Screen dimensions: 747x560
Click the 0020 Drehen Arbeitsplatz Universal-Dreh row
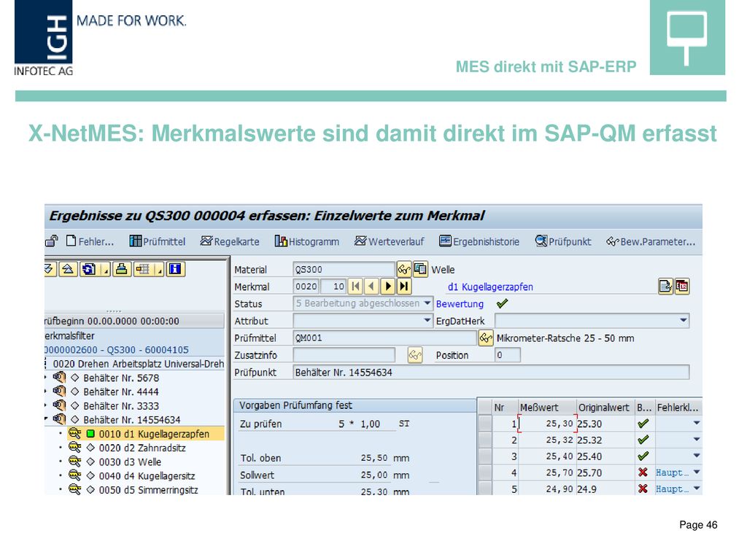click(138, 364)
